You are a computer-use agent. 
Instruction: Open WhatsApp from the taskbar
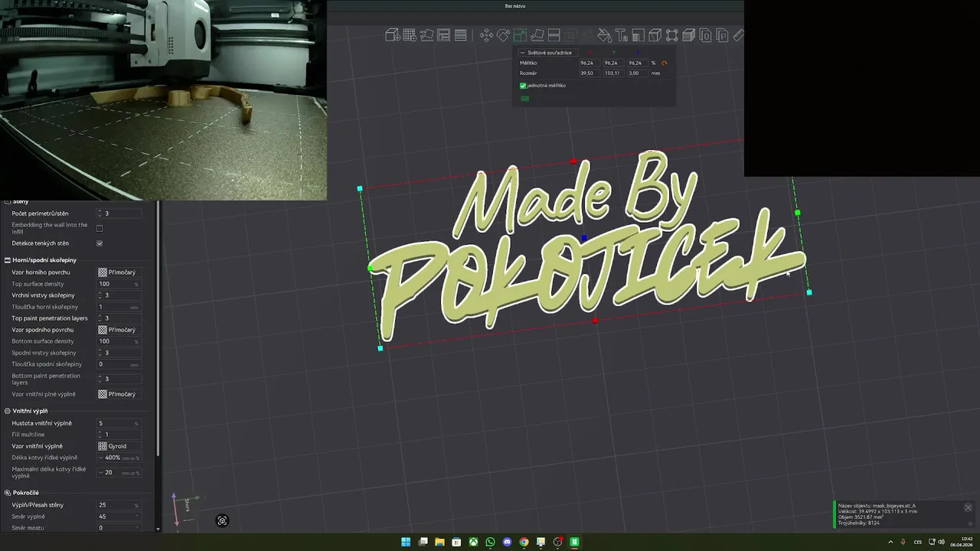(490, 542)
